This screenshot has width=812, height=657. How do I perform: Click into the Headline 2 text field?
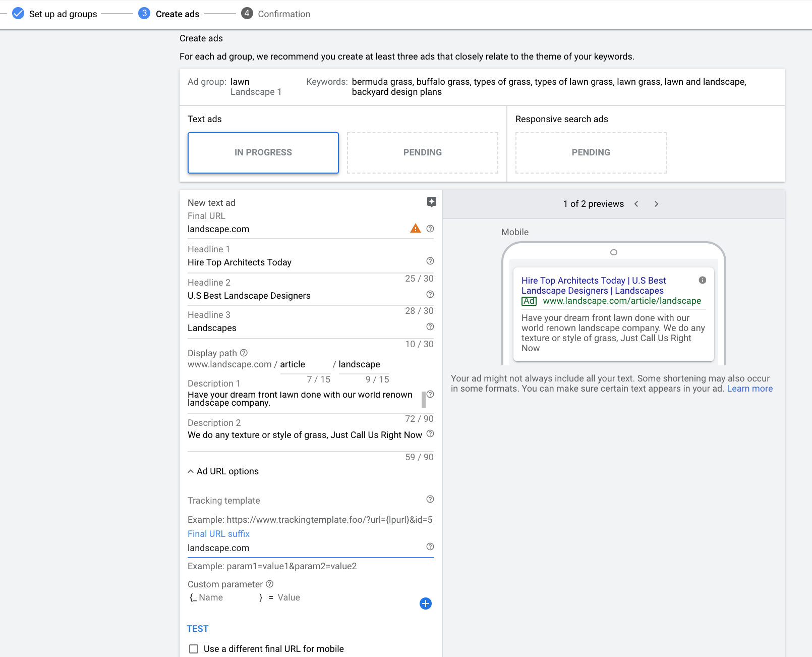[x=303, y=296]
